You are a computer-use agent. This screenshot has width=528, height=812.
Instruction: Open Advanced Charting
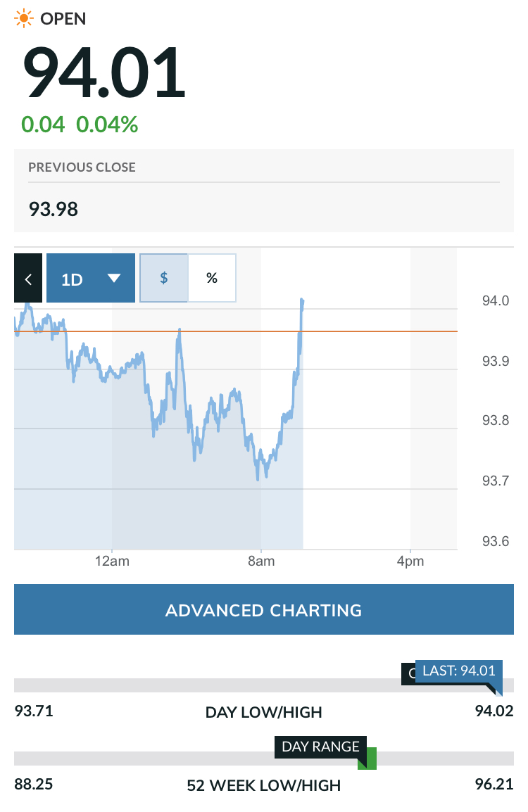coord(263,610)
